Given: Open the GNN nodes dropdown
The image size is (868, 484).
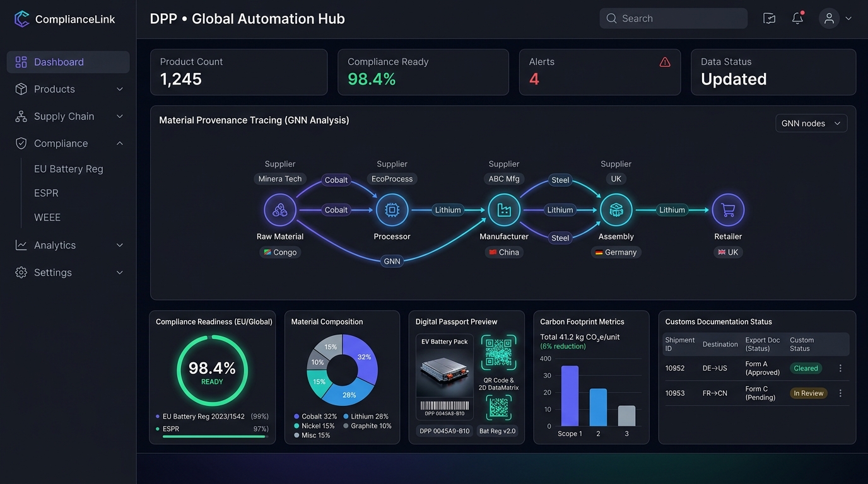Looking at the screenshot, I should 811,123.
